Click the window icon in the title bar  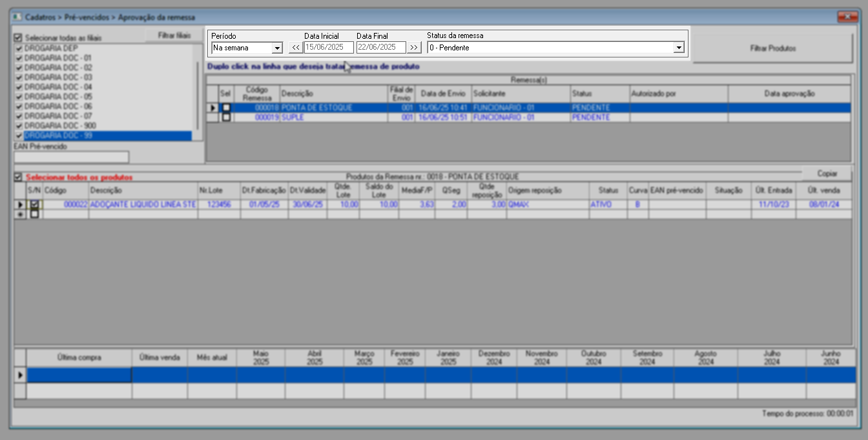tap(17, 17)
